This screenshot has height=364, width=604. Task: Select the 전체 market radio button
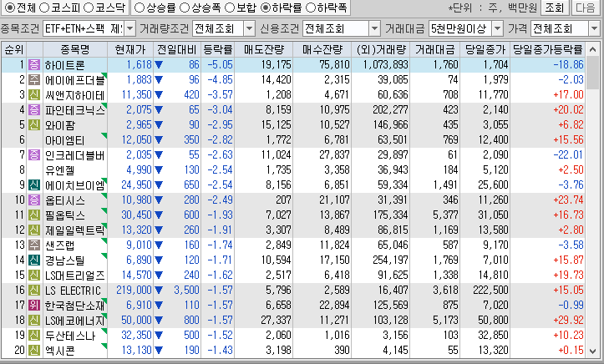pyautogui.click(x=10, y=8)
